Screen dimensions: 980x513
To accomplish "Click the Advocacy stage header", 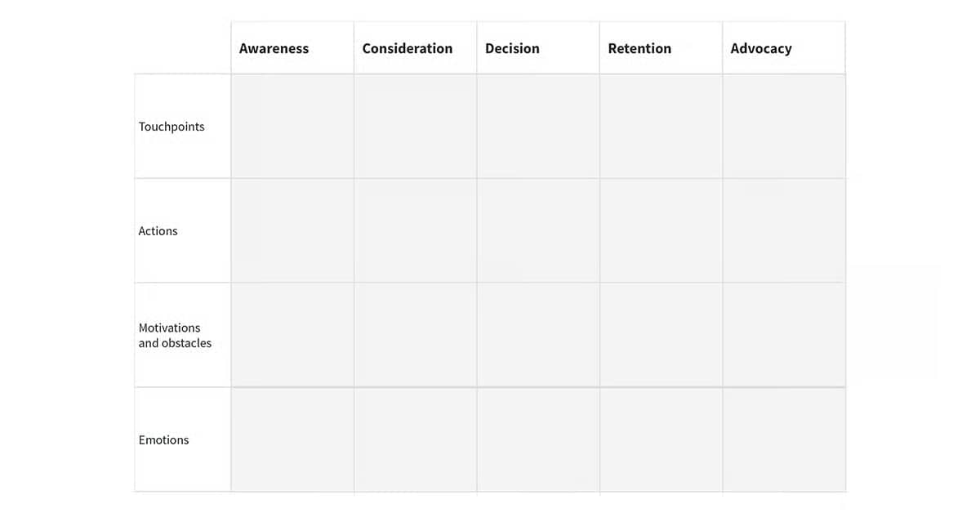I will pyautogui.click(x=761, y=48).
